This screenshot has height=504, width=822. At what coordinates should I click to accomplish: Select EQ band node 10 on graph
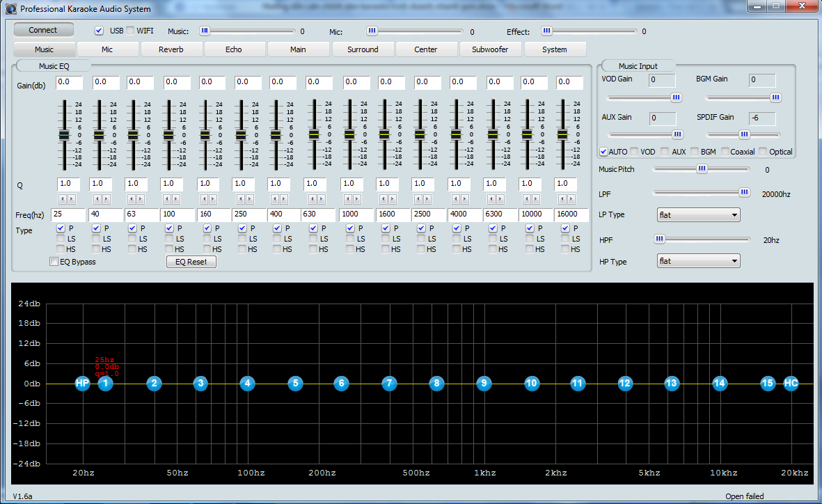(x=532, y=384)
